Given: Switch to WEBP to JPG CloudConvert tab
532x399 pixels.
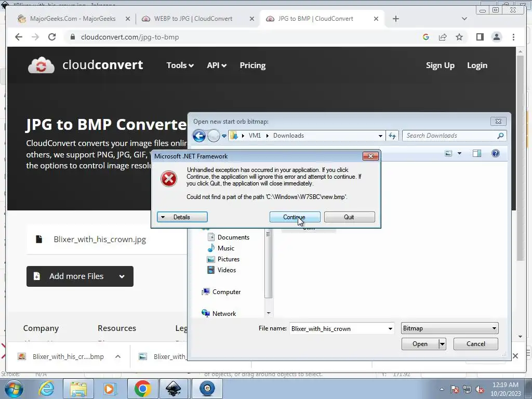Looking at the screenshot, I should pyautogui.click(x=193, y=19).
